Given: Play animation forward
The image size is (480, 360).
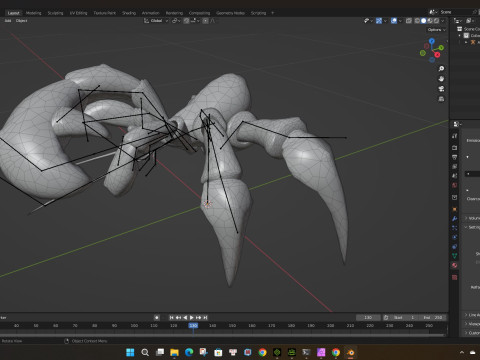Looking at the screenshot, I should click(192, 318).
